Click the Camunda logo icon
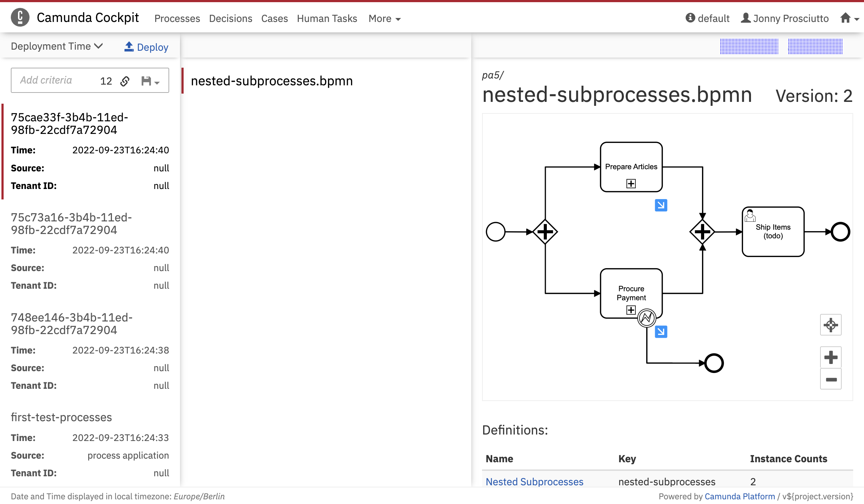Image resolution: width=864 pixels, height=504 pixels. click(20, 17)
